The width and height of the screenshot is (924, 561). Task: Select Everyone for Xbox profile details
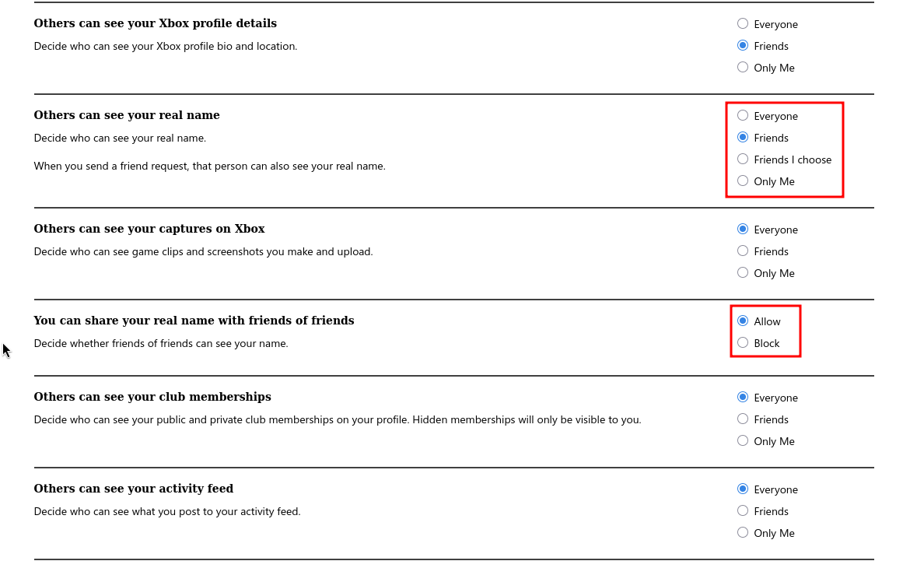pyautogui.click(x=743, y=23)
